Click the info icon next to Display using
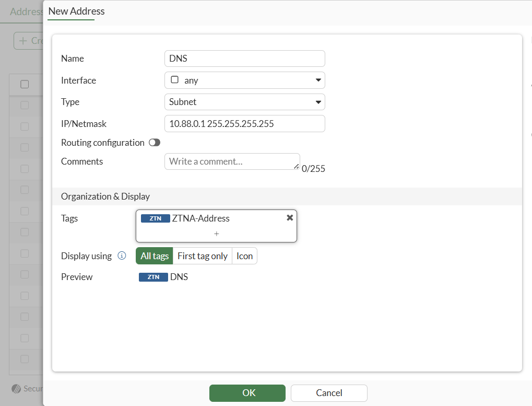This screenshot has height=406, width=532. pyautogui.click(x=122, y=256)
